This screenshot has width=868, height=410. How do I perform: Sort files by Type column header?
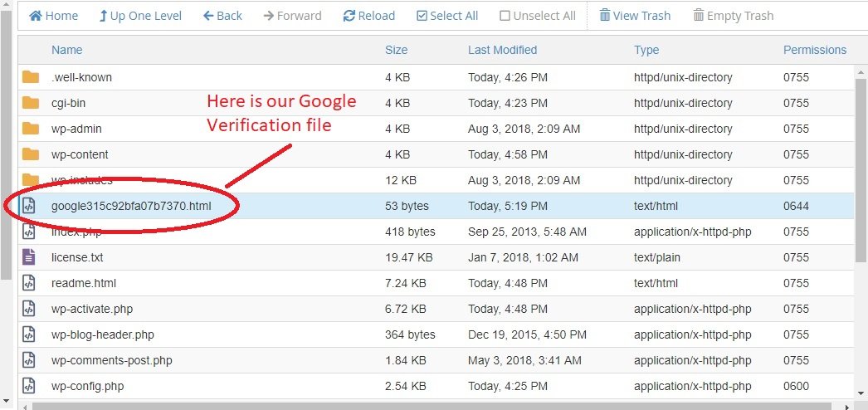pos(646,50)
